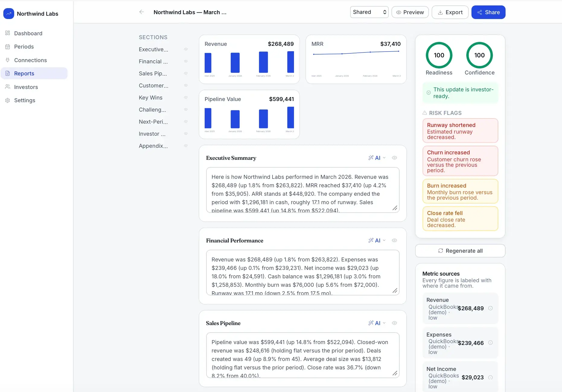Toggle visibility of Appendix... section
Image resolution: width=562 pixels, height=392 pixels.
pyautogui.click(x=186, y=146)
